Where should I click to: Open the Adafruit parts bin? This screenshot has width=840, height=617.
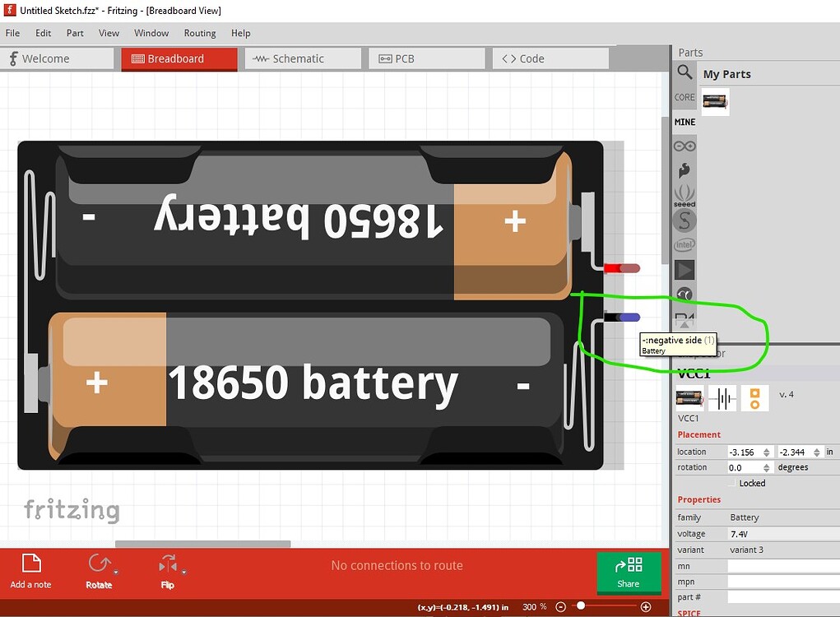pyautogui.click(x=685, y=170)
